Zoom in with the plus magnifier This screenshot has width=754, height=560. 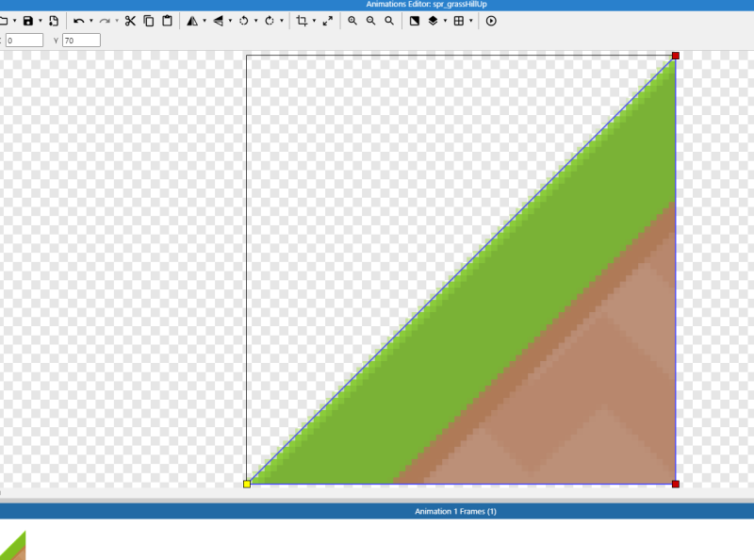point(352,21)
